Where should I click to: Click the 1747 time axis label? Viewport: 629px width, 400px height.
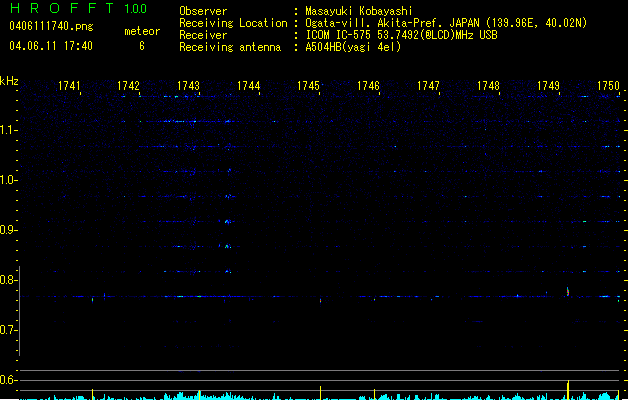[x=428, y=86]
